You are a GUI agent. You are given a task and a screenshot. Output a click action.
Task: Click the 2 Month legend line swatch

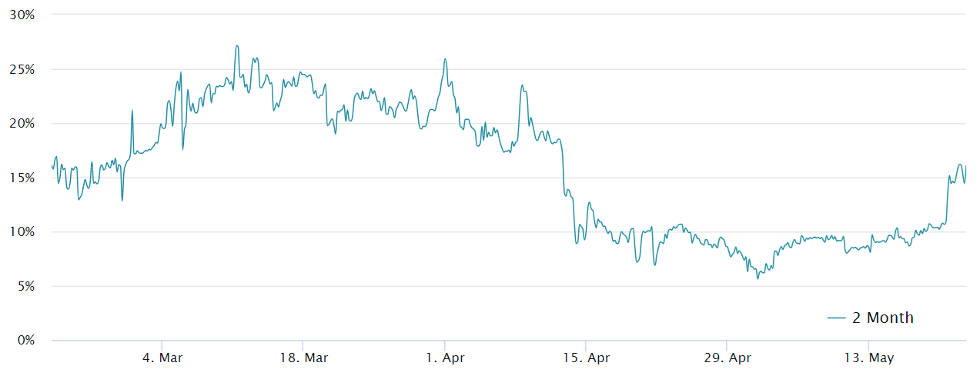click(836, 318)
